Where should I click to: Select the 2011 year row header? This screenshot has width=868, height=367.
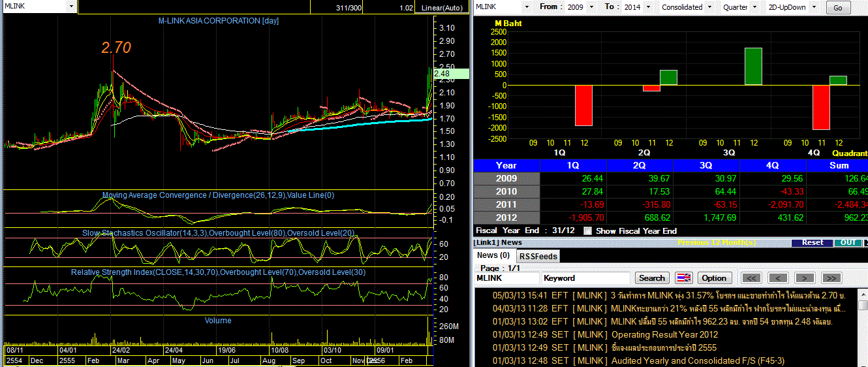[506, 204]
